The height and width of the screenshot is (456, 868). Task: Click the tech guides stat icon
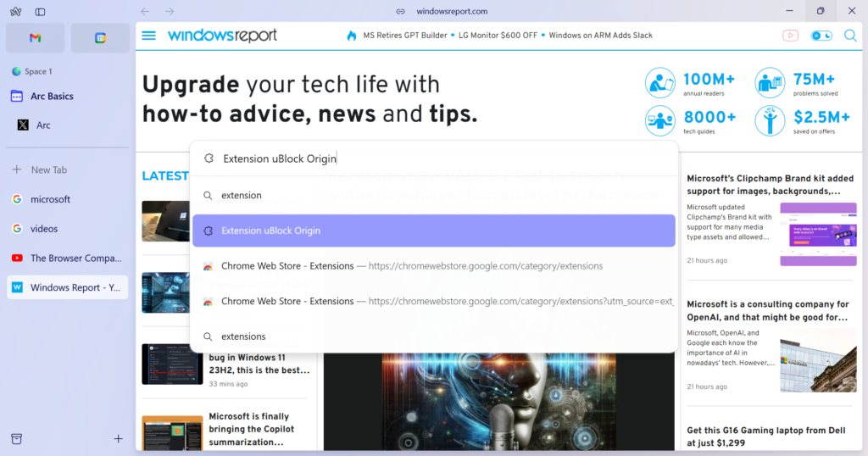(659, 120)
